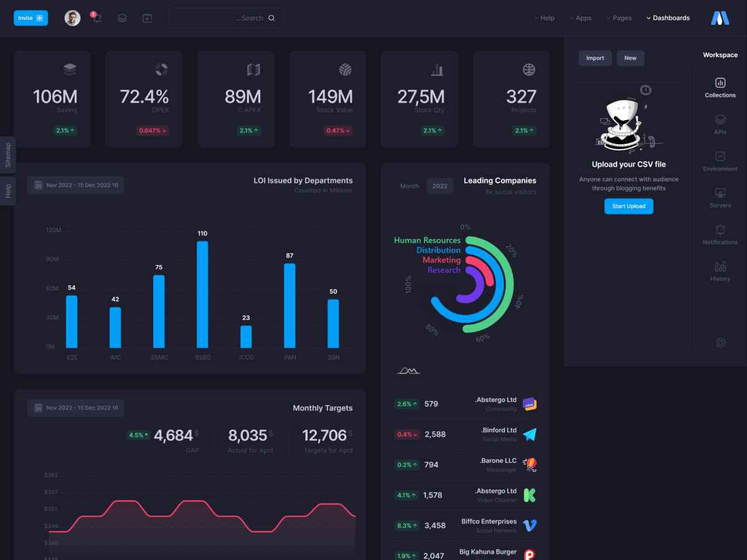Click the Start Upload button
Viewport: 747px width, 560px height.
(628, 206)
